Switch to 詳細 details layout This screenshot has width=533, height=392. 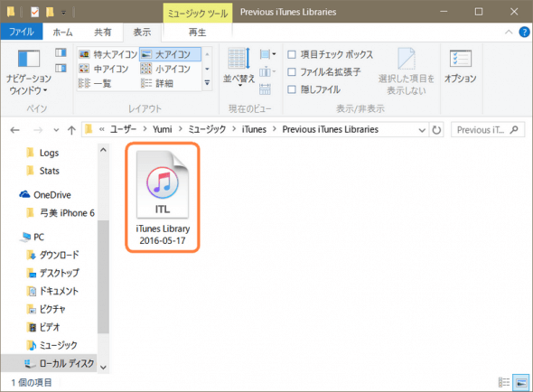pos(157,83)
